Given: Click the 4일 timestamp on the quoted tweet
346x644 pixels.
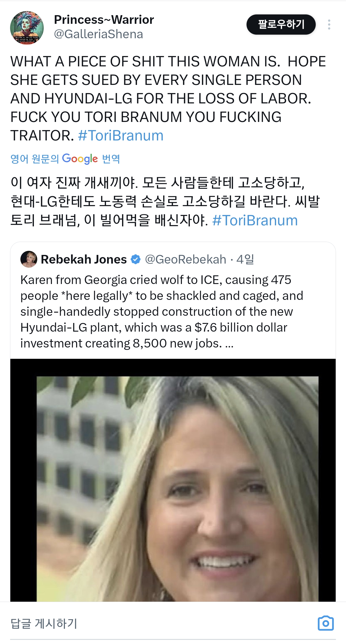Looking at the screenshot, I should (x=246, y=260).
